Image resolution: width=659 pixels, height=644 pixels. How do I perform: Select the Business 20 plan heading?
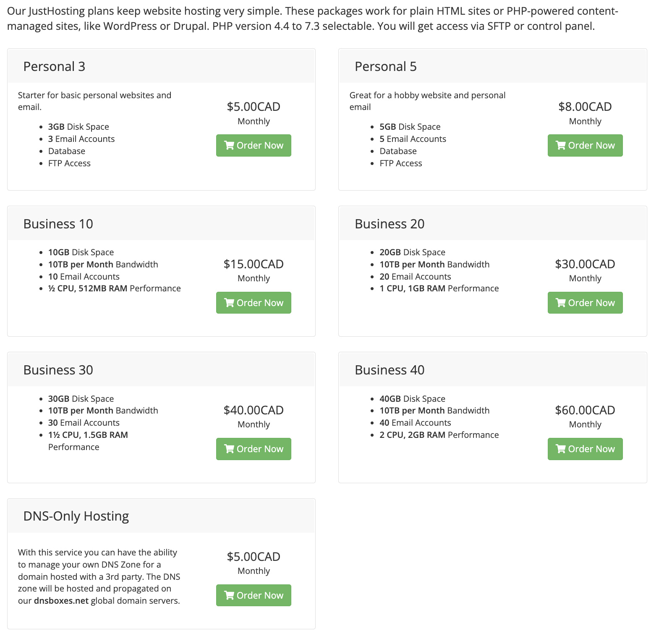pos(390,223)
